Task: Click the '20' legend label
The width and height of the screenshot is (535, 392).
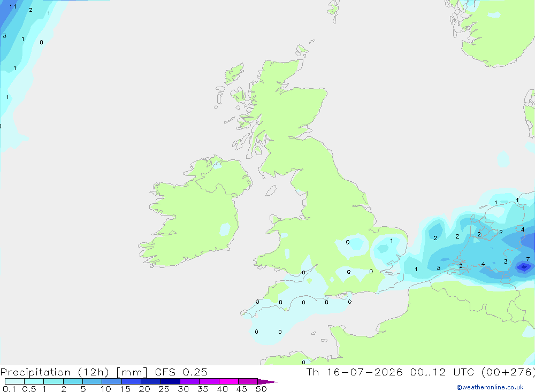Action: point(144,389)
